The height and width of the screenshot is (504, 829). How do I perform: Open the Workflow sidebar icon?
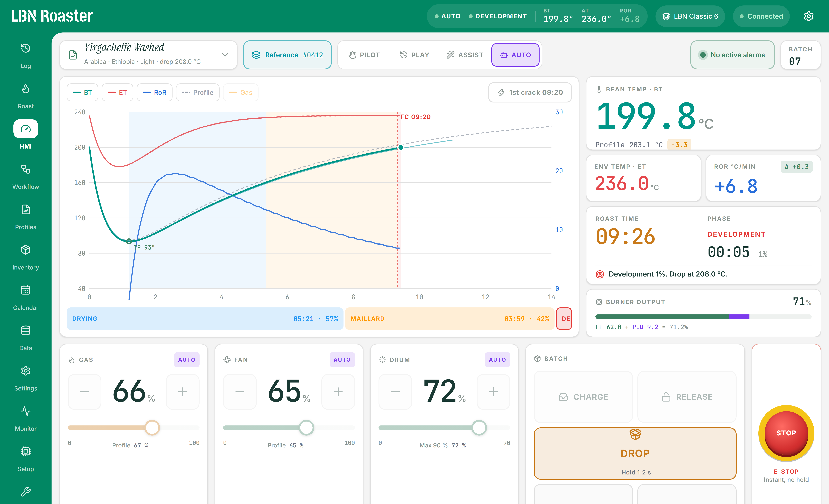point(26,169)
